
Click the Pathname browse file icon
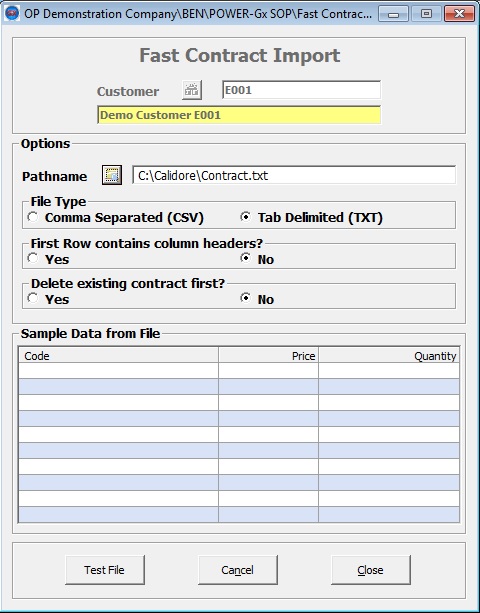112,175
